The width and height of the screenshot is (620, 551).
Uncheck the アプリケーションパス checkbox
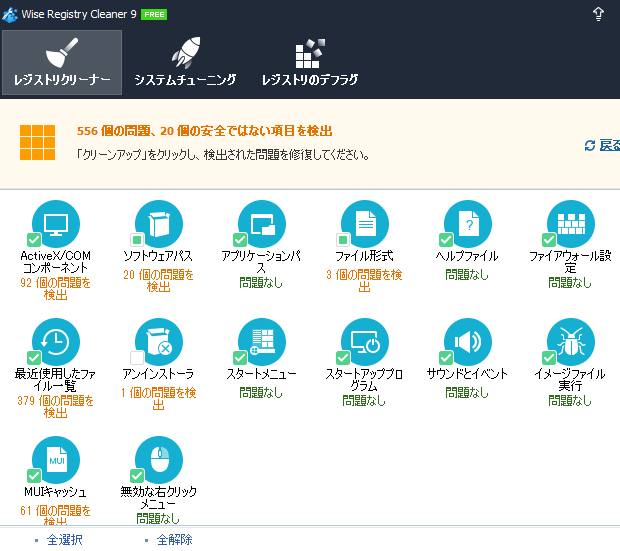240,240
